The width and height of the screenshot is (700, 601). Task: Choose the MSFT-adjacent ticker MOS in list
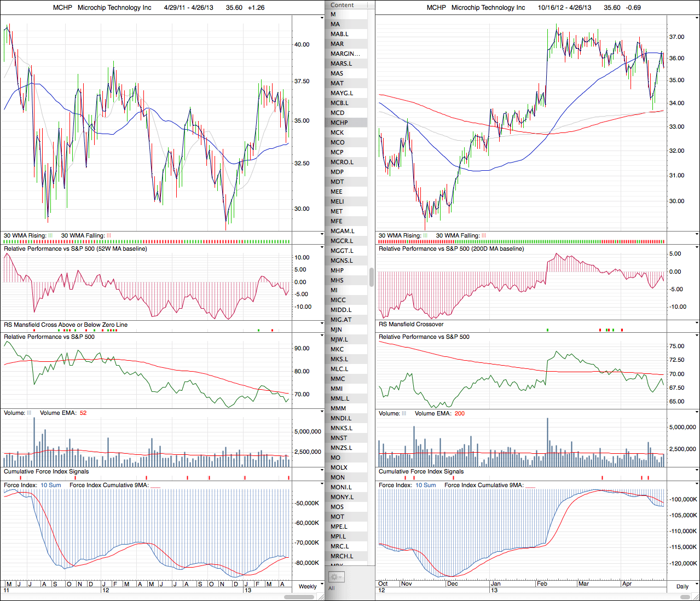click(338, 507)
